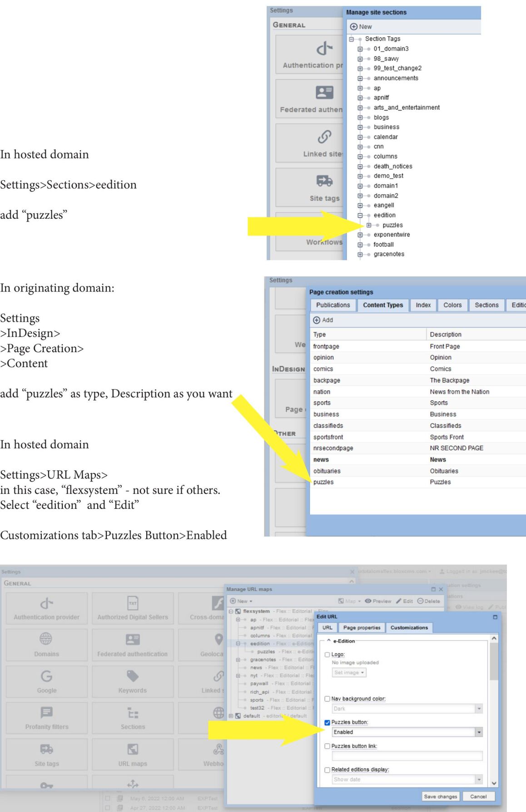Click the Puzzles button link input field
The width and height of the screenshot is (526, 812).
point(407,756)
